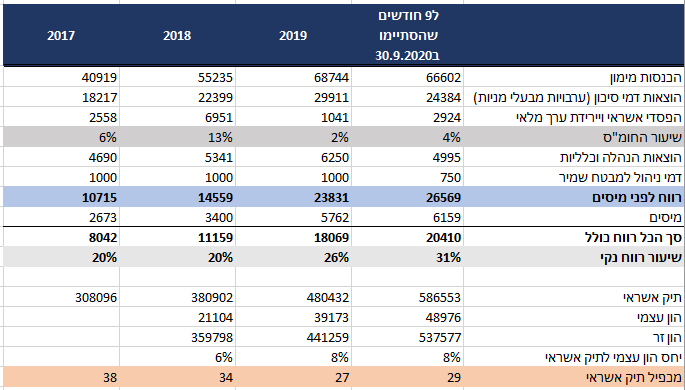Select row label דמי ניהול למבטח שמיר
Viewport: 685px width, 390px height.
pyautogui.click(x=620, y=178)
